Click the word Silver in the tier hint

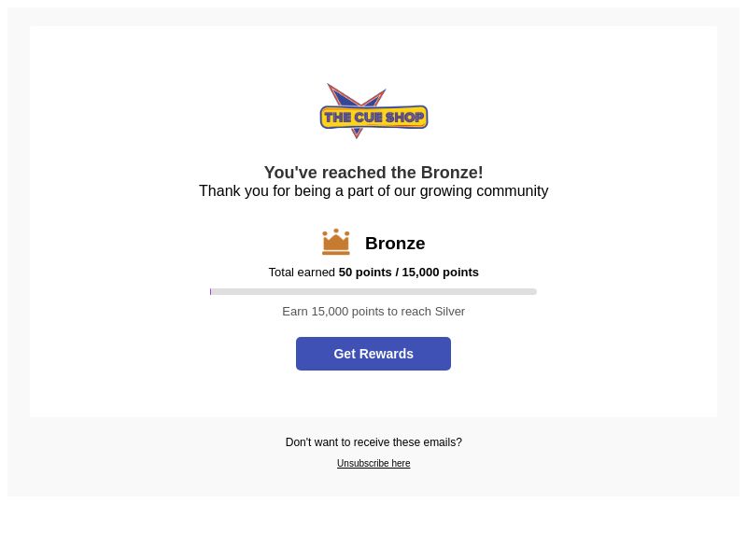coord(450,312)
